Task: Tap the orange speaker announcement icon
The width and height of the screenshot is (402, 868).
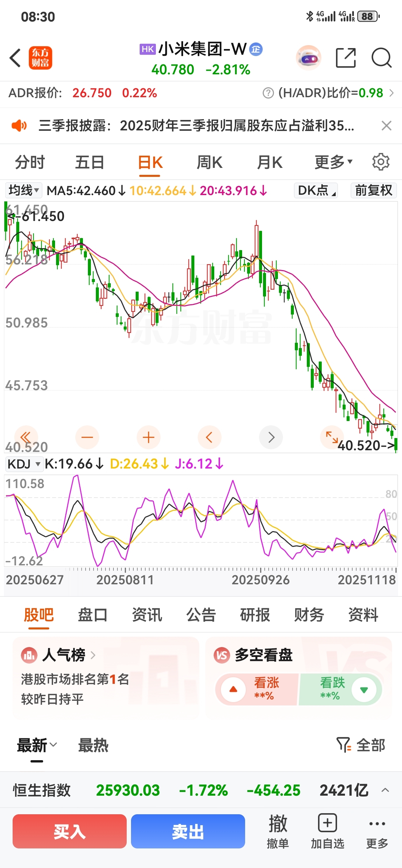Action: click(19, 126)
